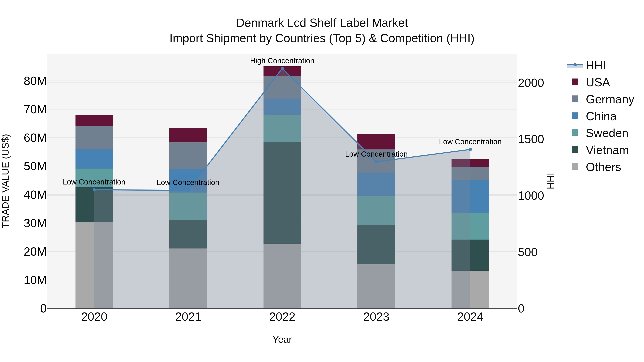Select the Low Concentration label above 2020
Screen dimensions: 644x362
coord(94,182)
